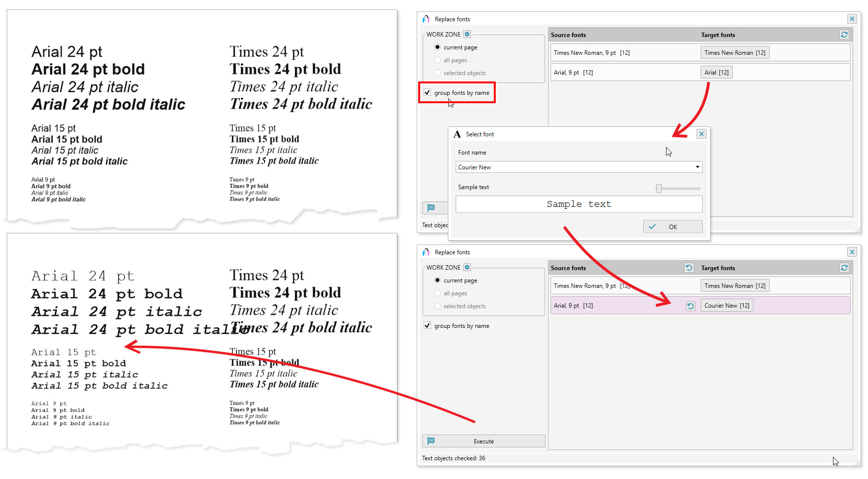Close the upper Replace fonts window
Screen dimensions: 868x479
tap(852, 19)
